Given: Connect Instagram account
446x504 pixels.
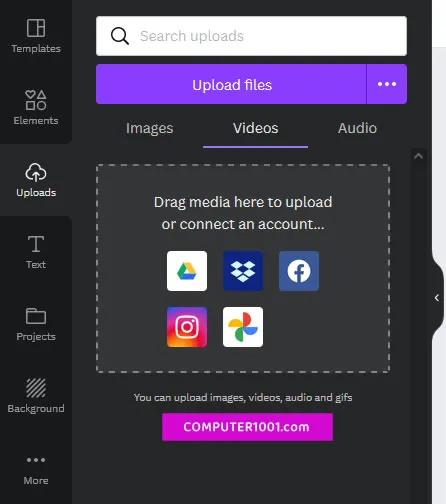Looking at the screenshot, I should click(187, 327).
